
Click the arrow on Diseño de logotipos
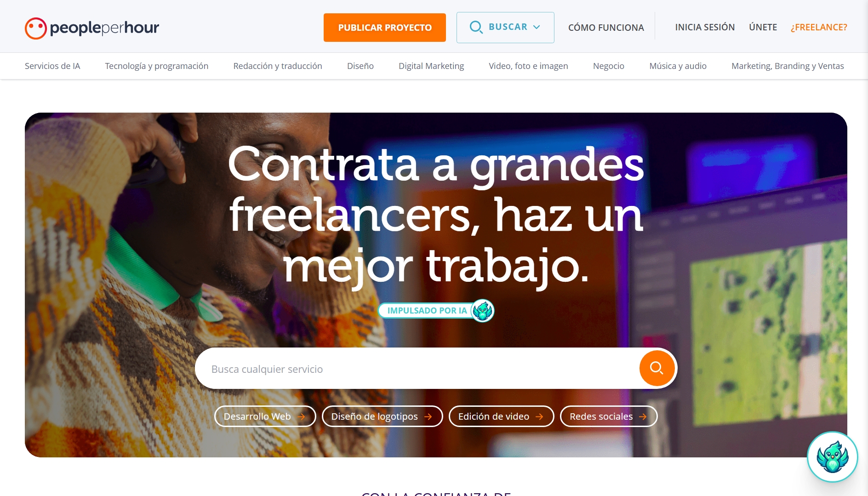click(428, 416)
